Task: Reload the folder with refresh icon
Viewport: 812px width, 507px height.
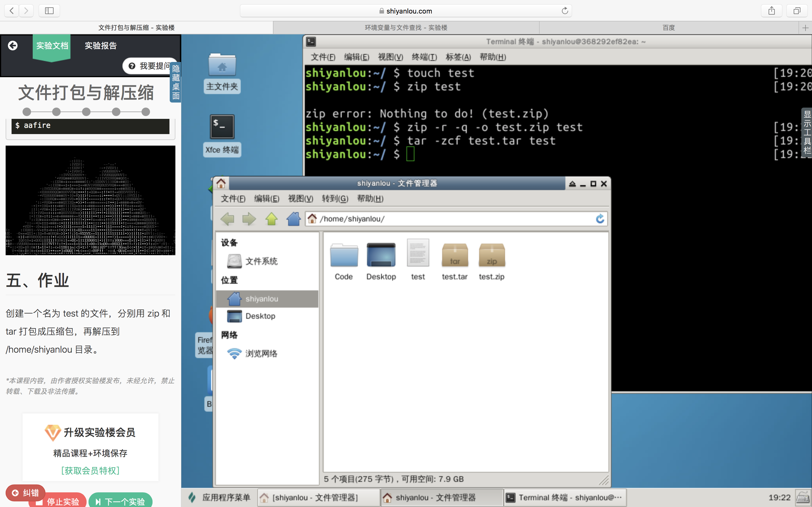Action: (x=600, y=219)
